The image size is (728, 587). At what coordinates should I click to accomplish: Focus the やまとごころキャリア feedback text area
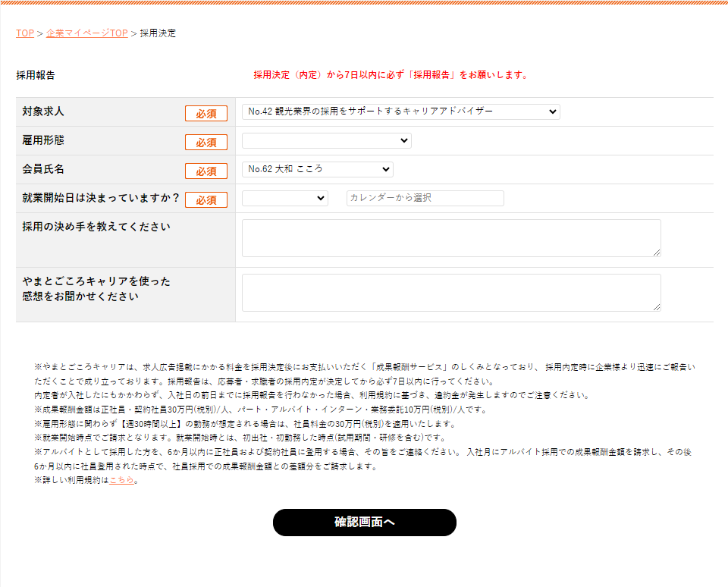(450, 293)
